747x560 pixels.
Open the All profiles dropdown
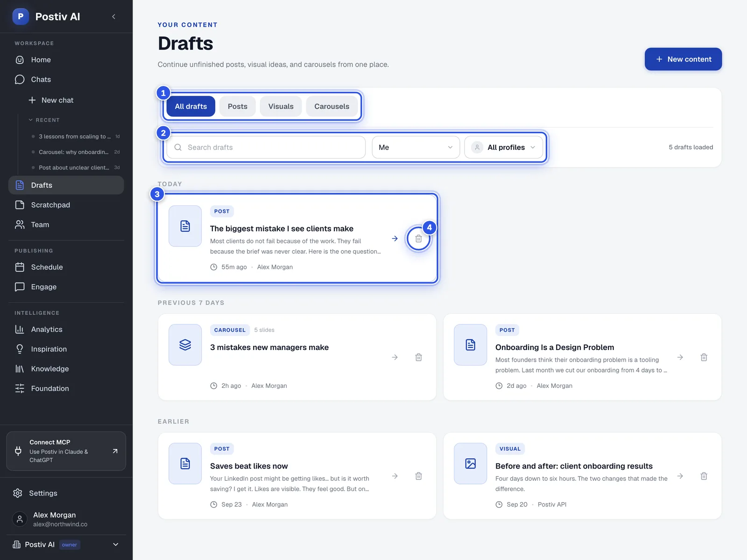tap(504, 147)
